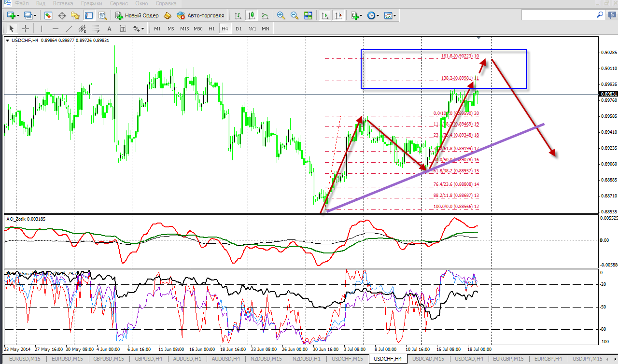Viewport: 618px width, 364px height.
Task: Toggle chart auto scroll
Action: point(325,15)
